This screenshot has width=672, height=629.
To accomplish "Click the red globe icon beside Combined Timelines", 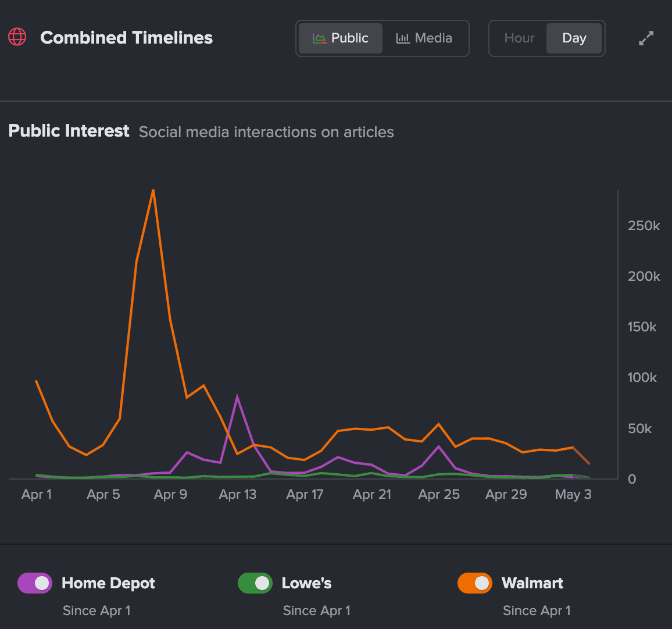I will [x=17, y=37].
